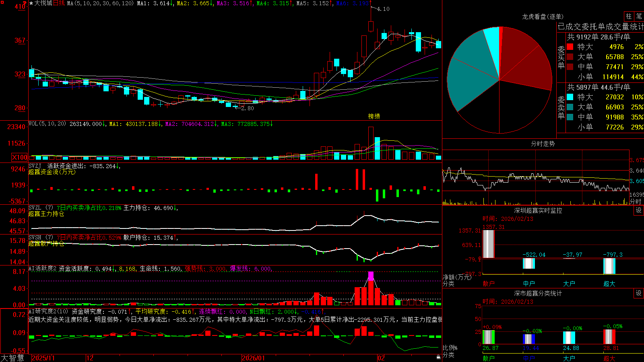The height and width of the screenshot is (362, 644).
Task: Click dark red 中单 buy-order legend swatch
Action: 570,67
